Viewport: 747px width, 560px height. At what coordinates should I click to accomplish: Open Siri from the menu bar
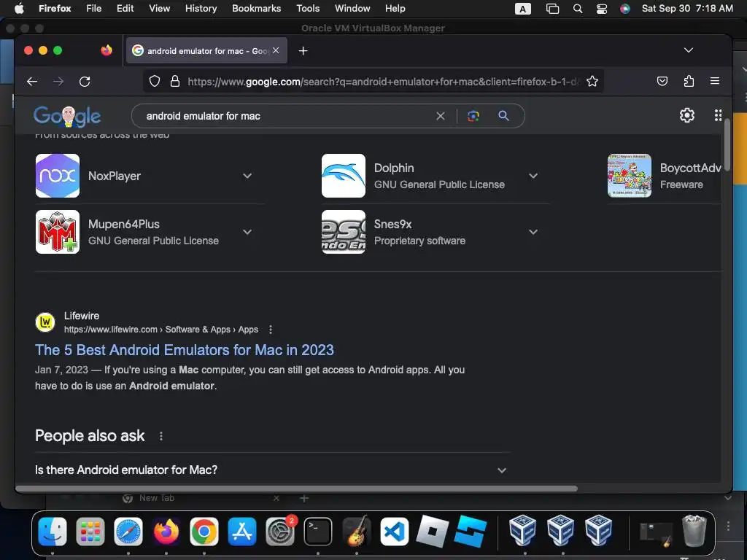coord(625,8)
